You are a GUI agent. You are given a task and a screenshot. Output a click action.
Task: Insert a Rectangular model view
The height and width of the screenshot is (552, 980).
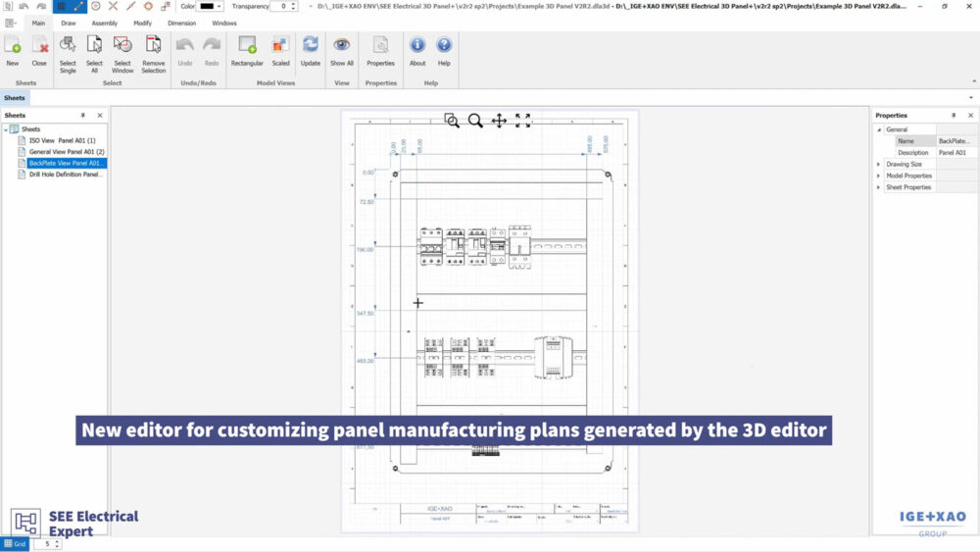(x=247, y=51)
